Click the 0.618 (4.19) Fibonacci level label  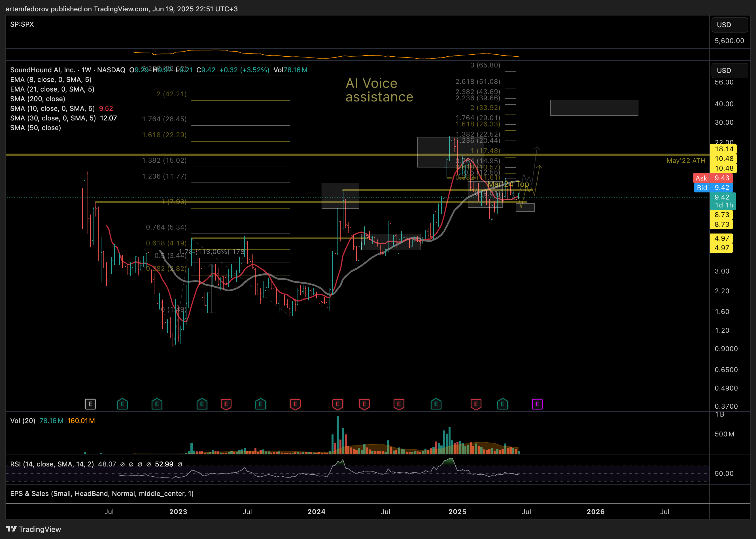click(x=166, y=243)
